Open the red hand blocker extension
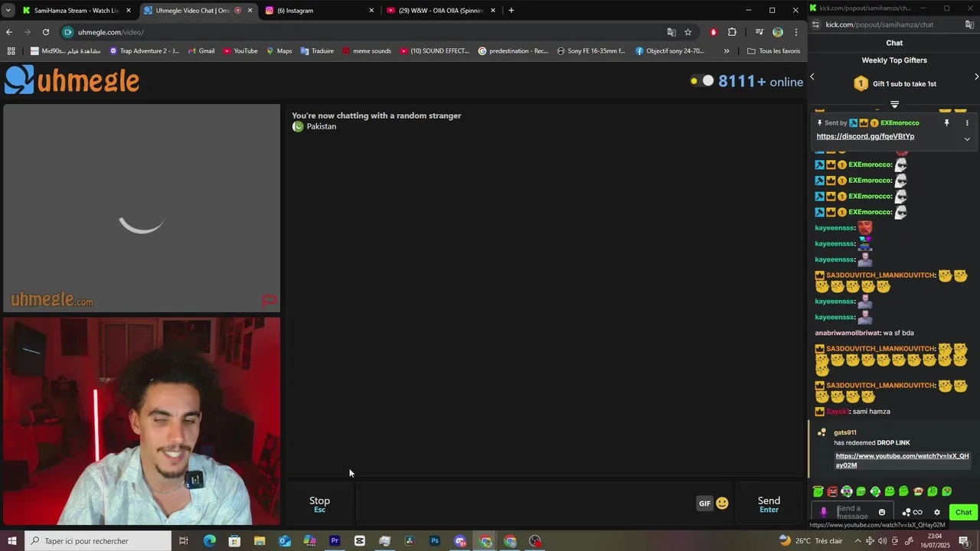Screen dimensions: 980x551 (714, 32)
